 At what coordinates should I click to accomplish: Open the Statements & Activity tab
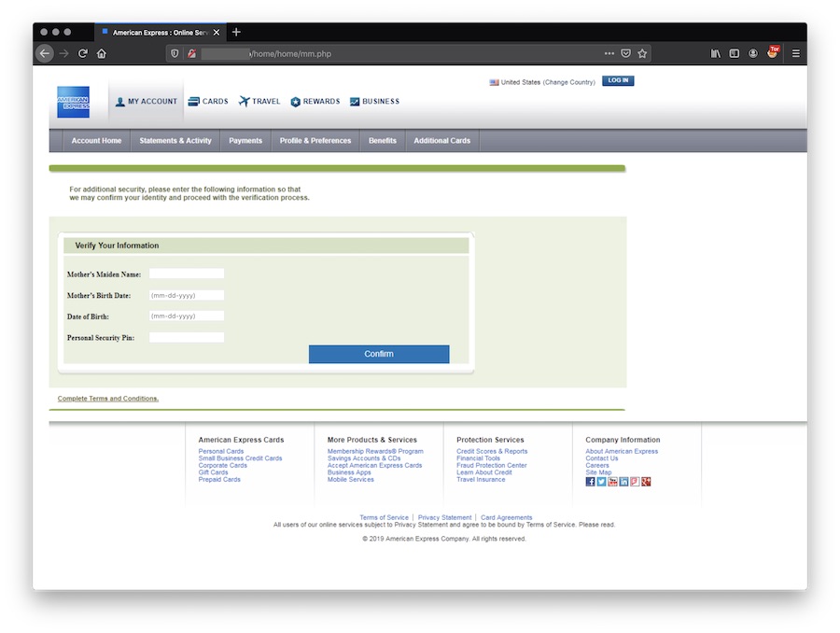[x=175, y=141]
